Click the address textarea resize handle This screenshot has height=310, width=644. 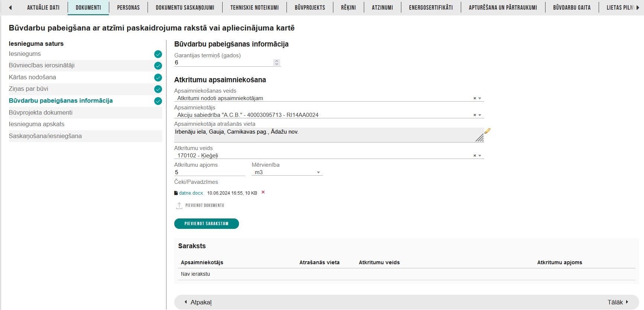[480, 138]
